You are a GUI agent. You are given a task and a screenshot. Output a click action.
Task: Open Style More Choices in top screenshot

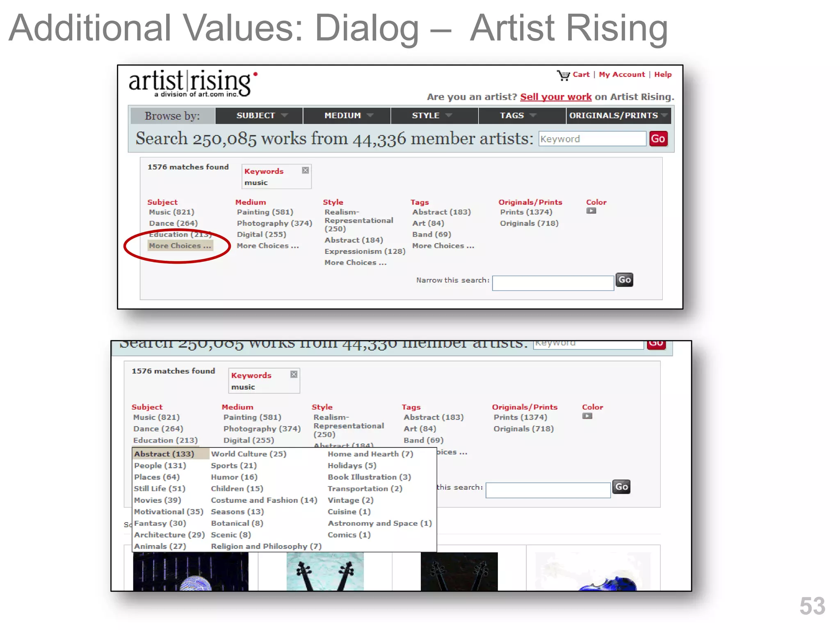pyautogui.click(x=355, y=262)
